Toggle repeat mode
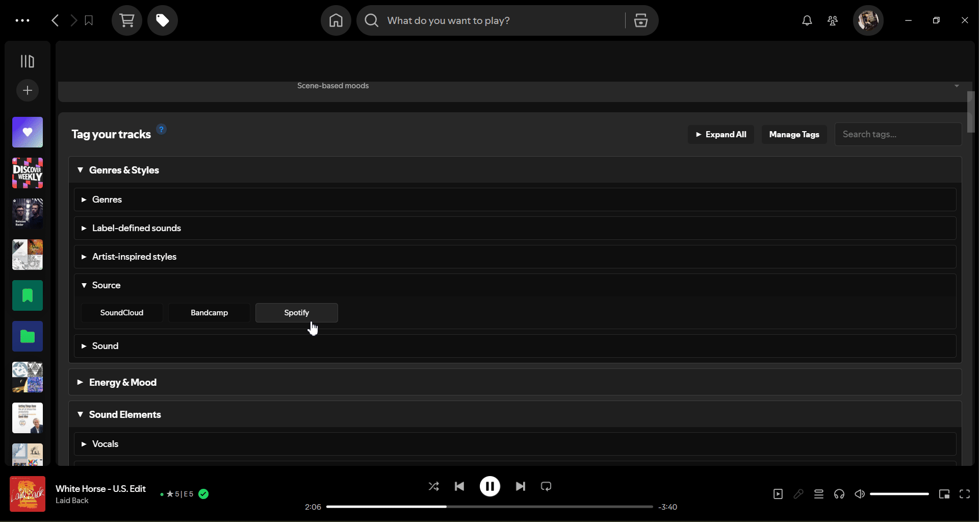This screenshot has height=522, width=980. coord(546,486)
